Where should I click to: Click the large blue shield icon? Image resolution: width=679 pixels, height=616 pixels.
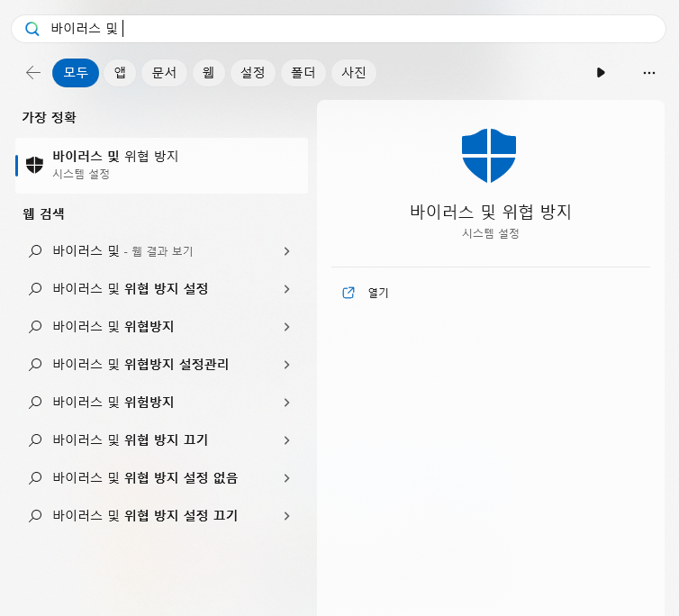(489, 156)
